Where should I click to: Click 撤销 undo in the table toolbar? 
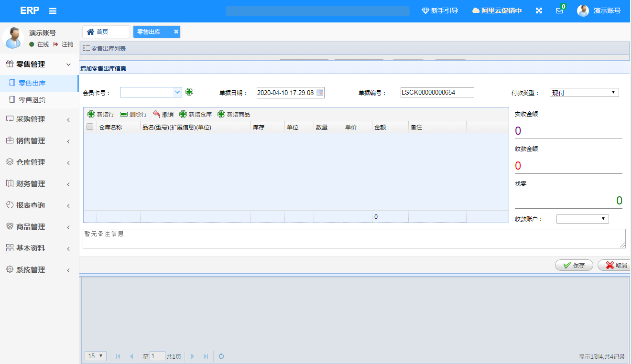pyautogui.click(x=163, y=115)
